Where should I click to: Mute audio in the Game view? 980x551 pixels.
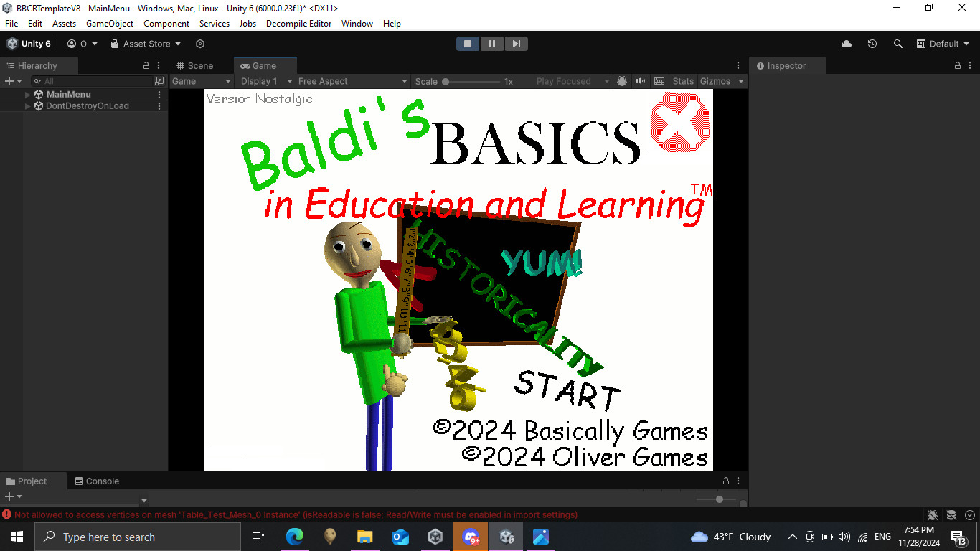tap(640, 81)
